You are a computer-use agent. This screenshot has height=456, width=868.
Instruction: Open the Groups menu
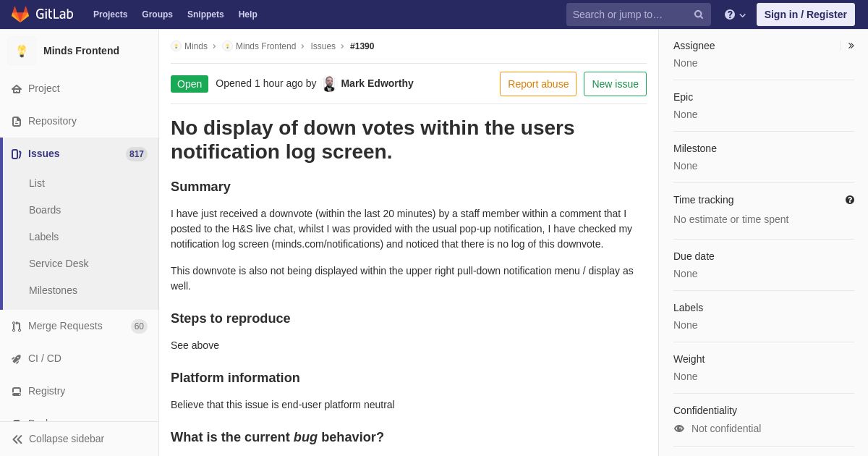pyautogui.click(x=157, y=14)
